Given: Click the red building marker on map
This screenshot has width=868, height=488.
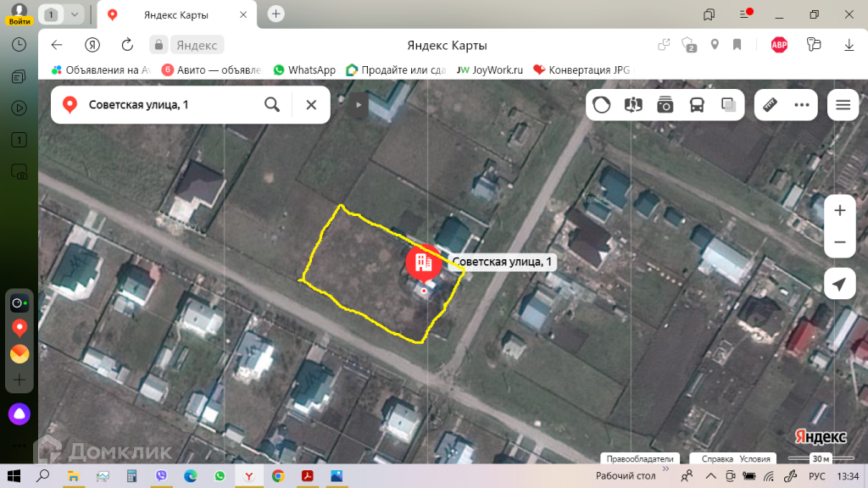Looking at the screenshot, I should pos(424,263).
